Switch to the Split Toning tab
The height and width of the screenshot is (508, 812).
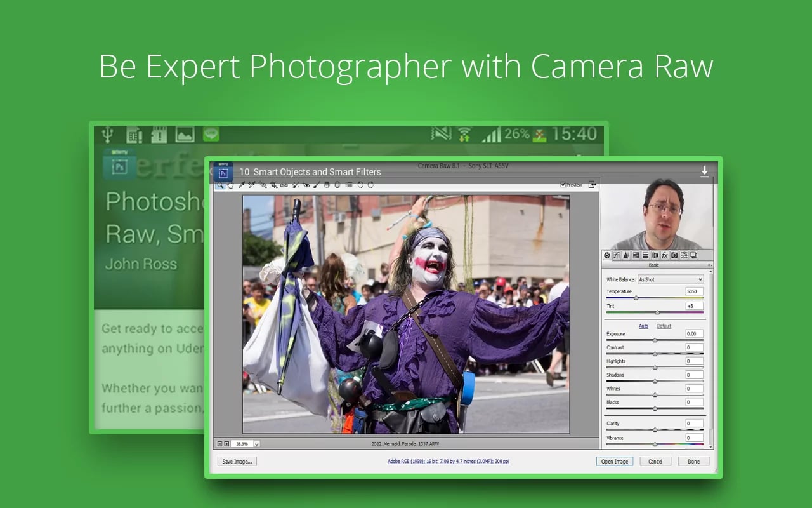coord(645,255)
